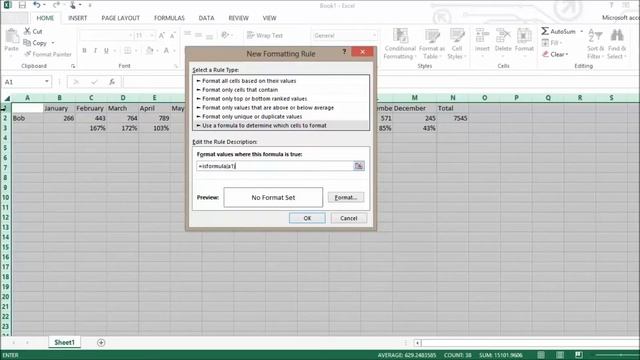Open the HOME ribbon tab
Image resolution: width=640 pixels, height=360 pixels.
(x=45, y=18)
